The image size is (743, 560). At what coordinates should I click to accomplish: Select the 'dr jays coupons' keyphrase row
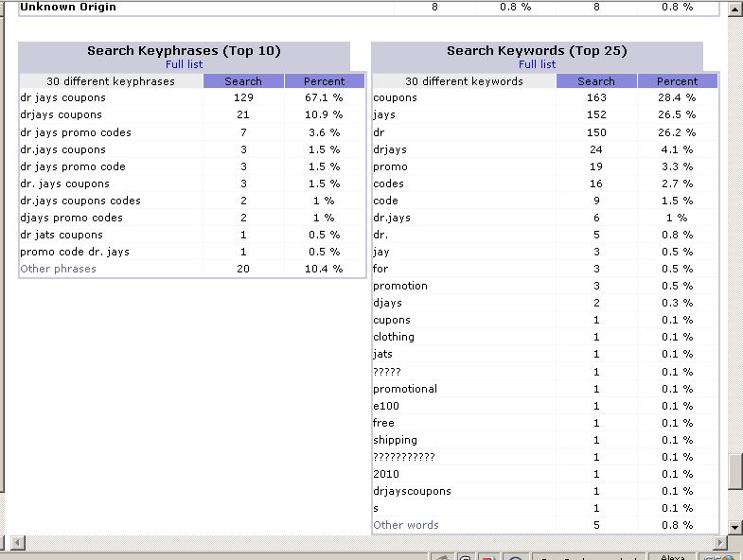(62, 98)
